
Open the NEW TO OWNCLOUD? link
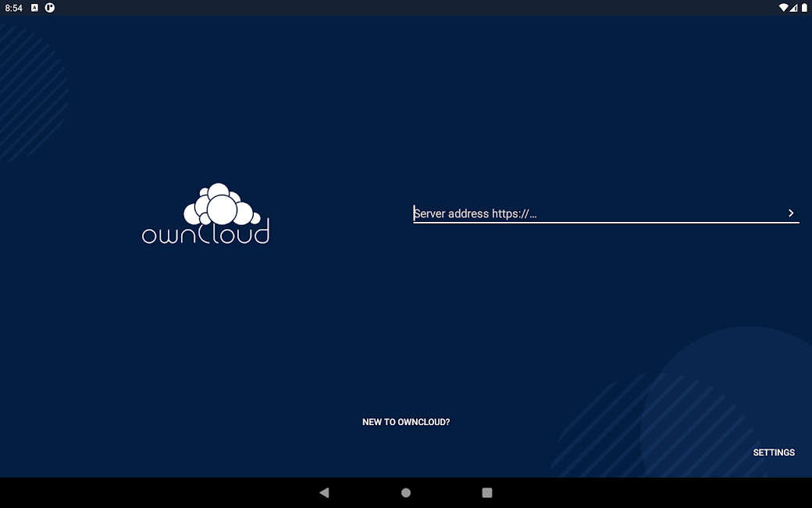406,422
